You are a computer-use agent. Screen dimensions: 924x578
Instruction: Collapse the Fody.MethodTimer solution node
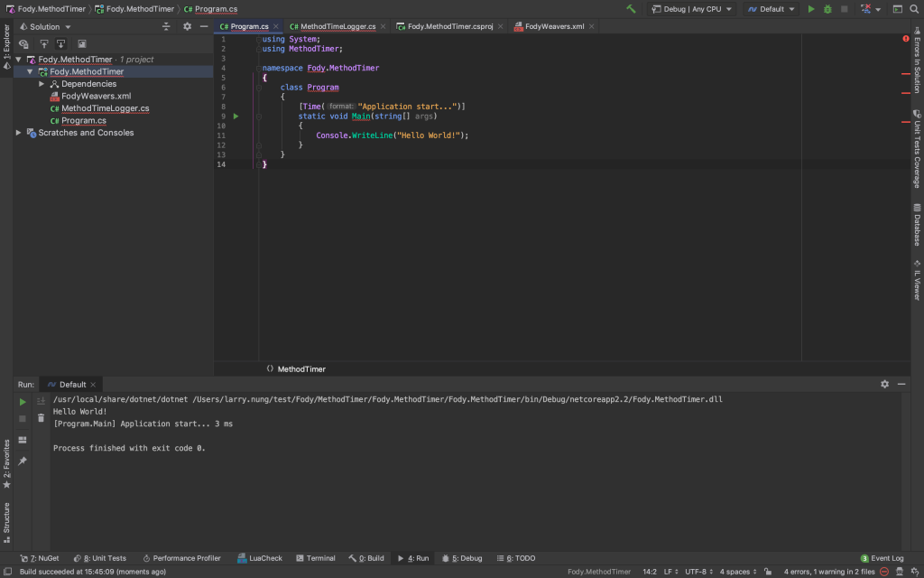click(18, 60)
